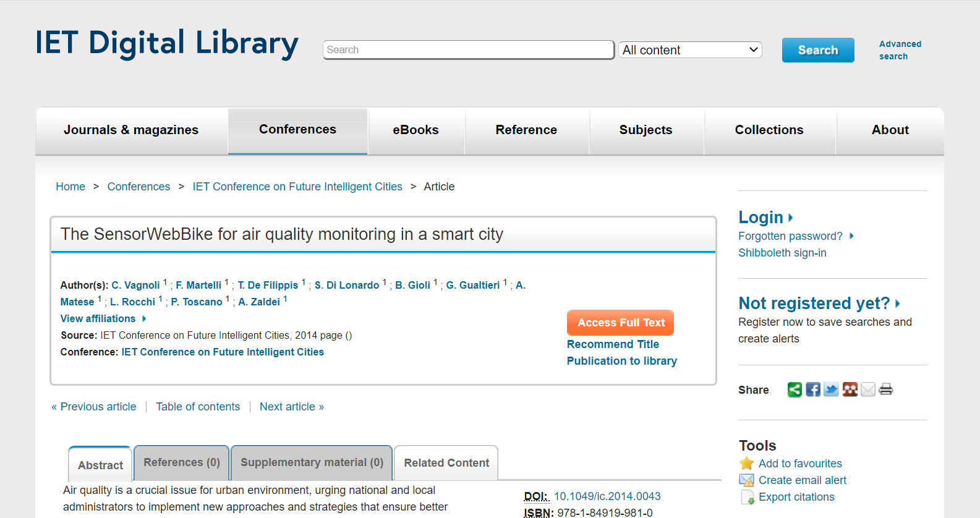Image resolution: width=980 pixels, height=518 pixels.
Task: Open the Subjects menu
Action: pyautogui.click(x=646, y=130)
